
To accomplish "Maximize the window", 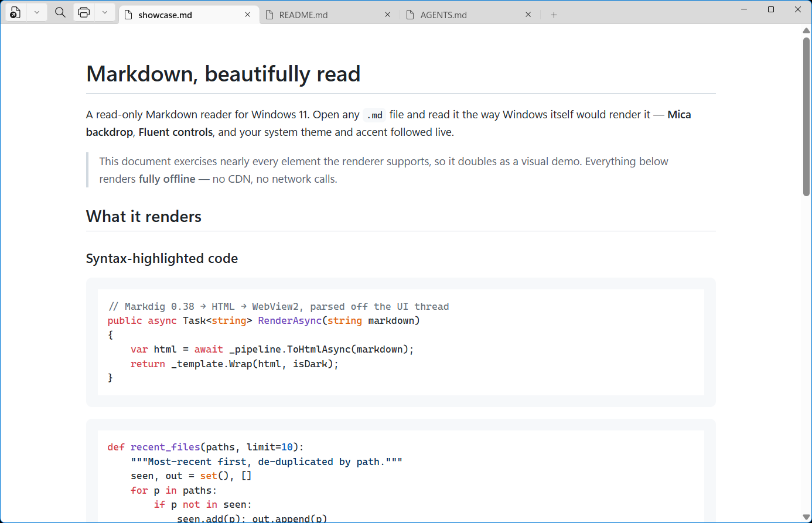I will [x=771, y=9].
